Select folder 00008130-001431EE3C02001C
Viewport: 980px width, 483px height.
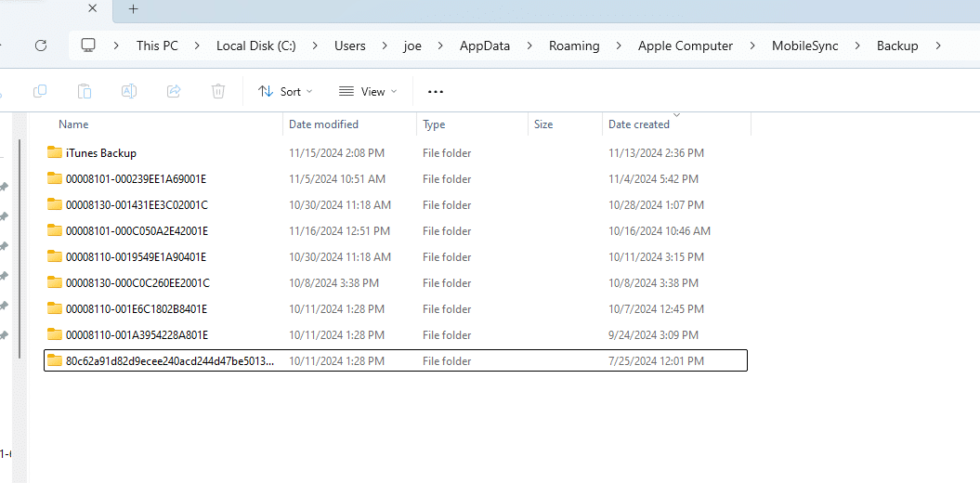tap(137, 205)
